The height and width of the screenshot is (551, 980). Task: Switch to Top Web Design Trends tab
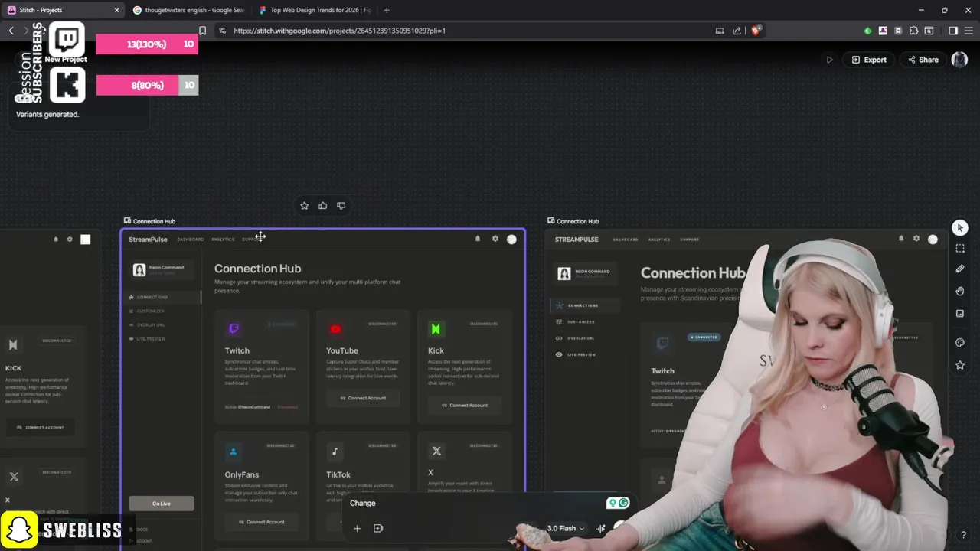(314, 10)
